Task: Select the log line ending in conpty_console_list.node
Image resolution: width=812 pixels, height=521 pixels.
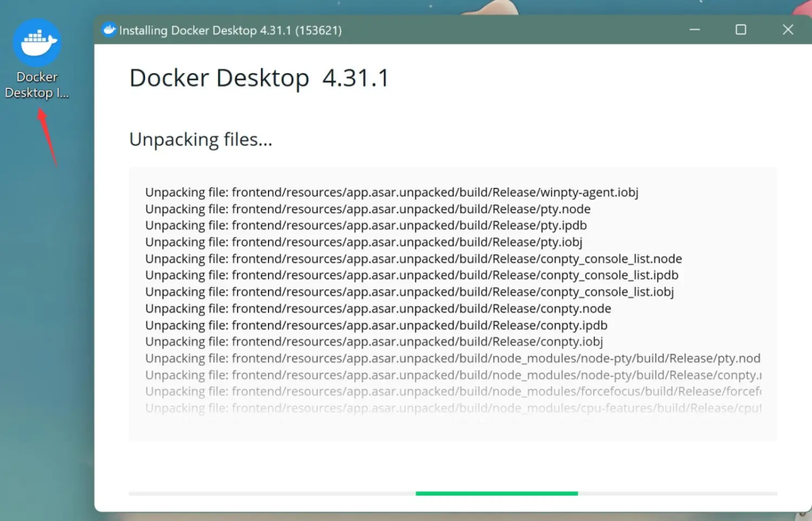Action: point(413,259)
